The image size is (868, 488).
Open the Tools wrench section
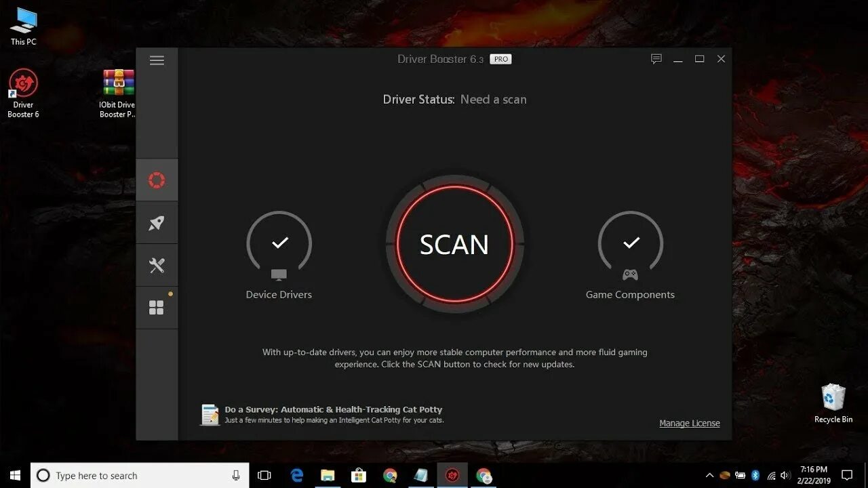pos(157,265)
